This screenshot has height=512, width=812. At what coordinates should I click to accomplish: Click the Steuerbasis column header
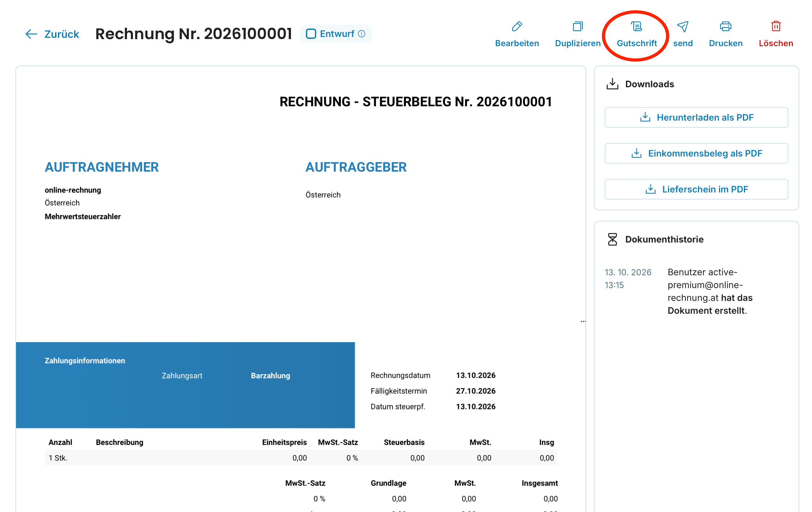point(404,442)
